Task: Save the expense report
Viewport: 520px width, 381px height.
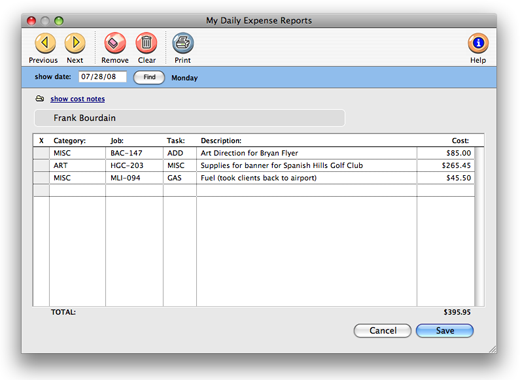Action: coord(445,331)
